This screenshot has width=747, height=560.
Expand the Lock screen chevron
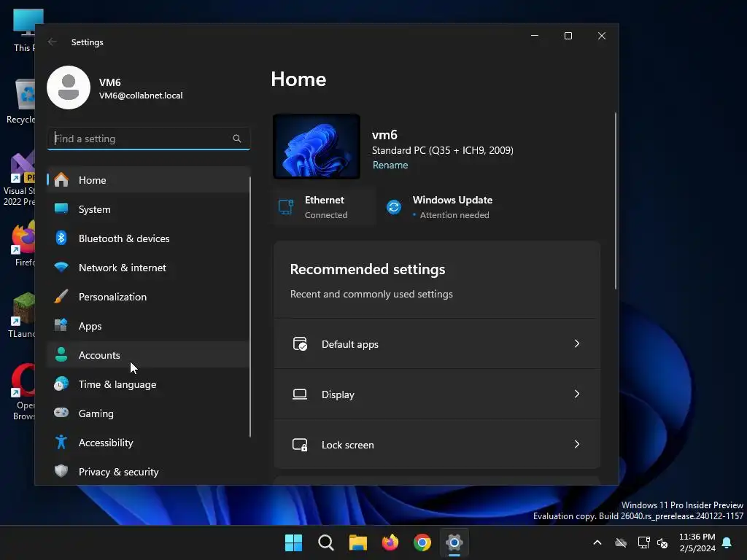(x=577, y=444)
